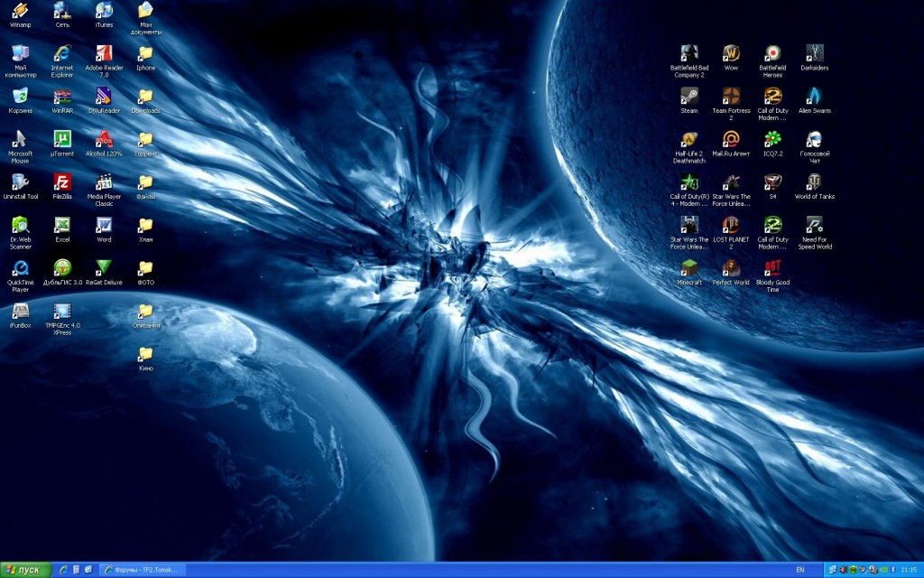Select the Battlefield Heroes shortcut

pyautogui.click(x=772, y=61)
